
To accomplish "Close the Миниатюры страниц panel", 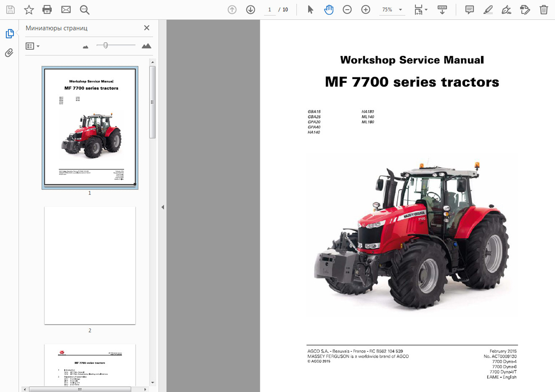I will (x=146, y=28).
